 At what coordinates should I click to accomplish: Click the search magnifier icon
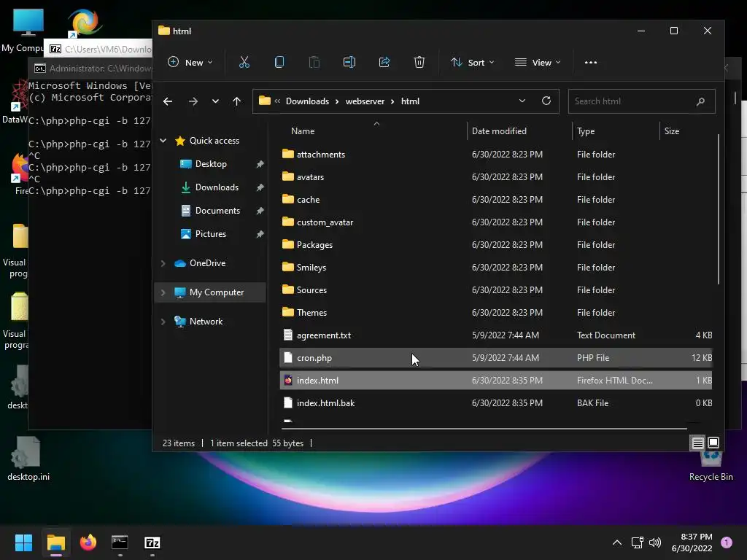pyautogui.click(x=700, y=101)
